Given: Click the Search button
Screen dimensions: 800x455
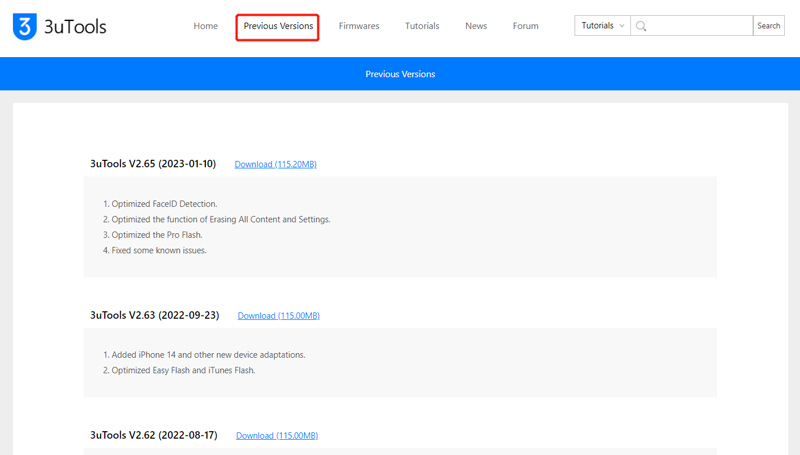Looking at the screenshot, I should point(768,26).
